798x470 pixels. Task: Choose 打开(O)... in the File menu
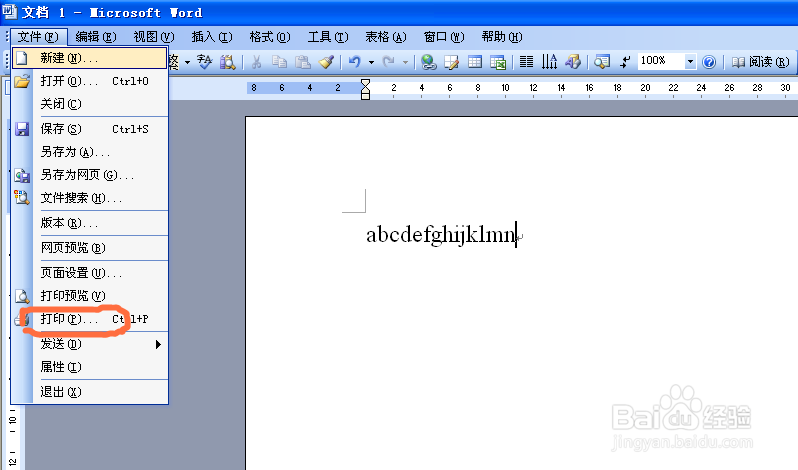pyautogui.click(x=90, y=81)
